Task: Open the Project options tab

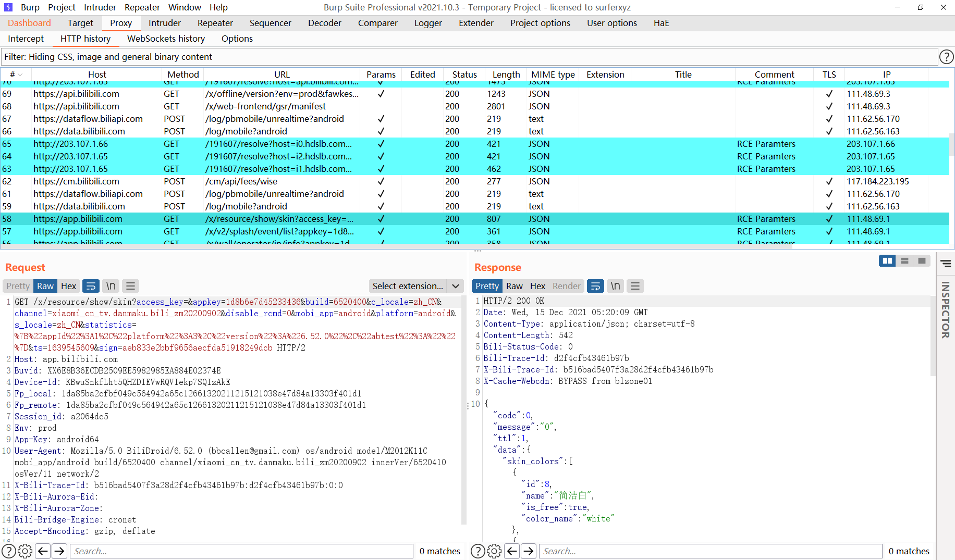Action: coord(540,23)
